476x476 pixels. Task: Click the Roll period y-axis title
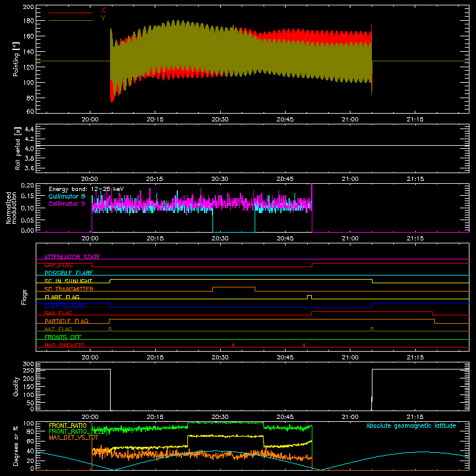tap(17, 148)
